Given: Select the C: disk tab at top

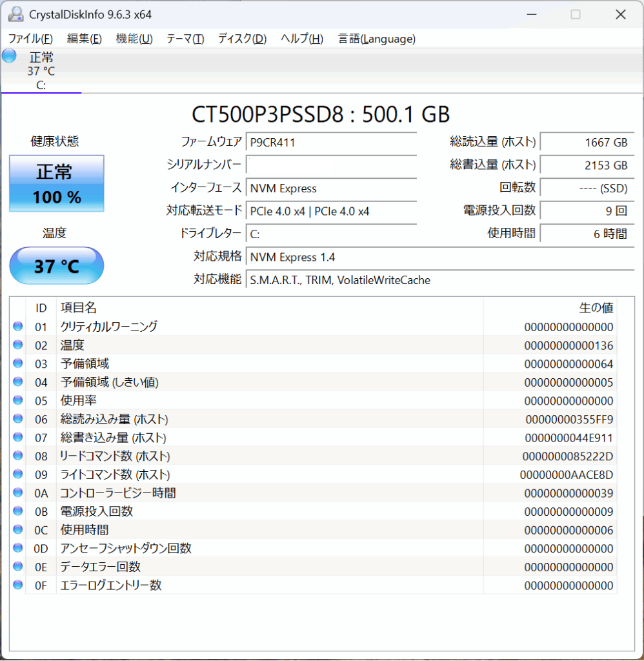Looking at the screenshot, I should [41, 71].
